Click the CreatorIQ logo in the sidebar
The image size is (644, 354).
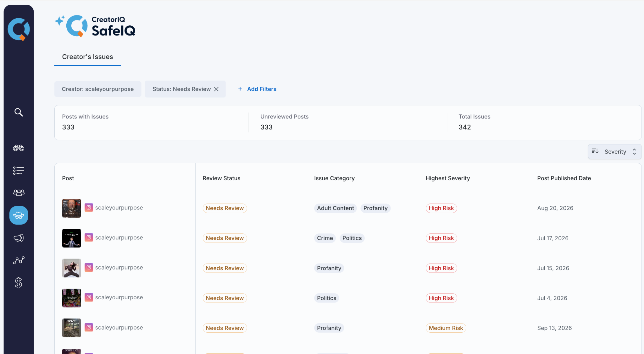19,29
